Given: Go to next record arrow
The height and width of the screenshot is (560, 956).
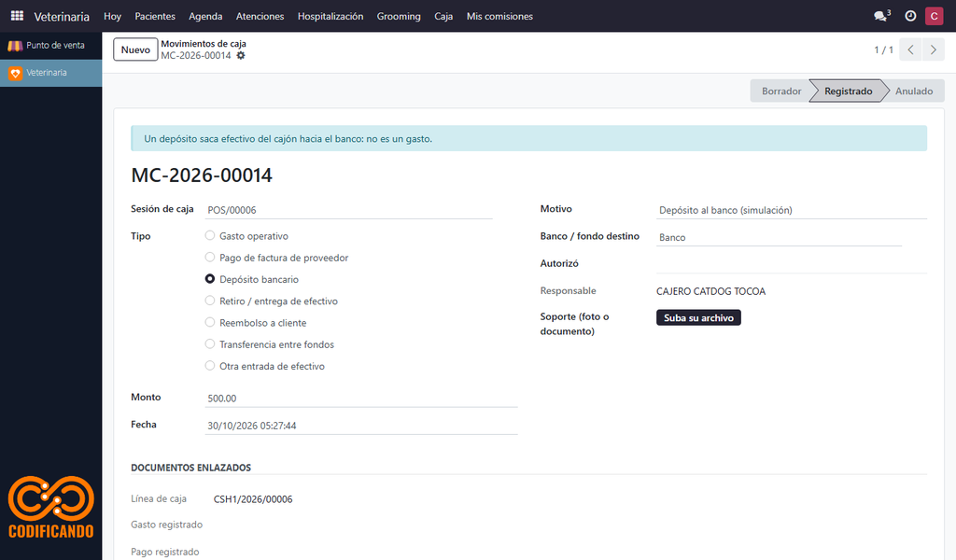Looking at the screenshot, I should click(933, 50).
